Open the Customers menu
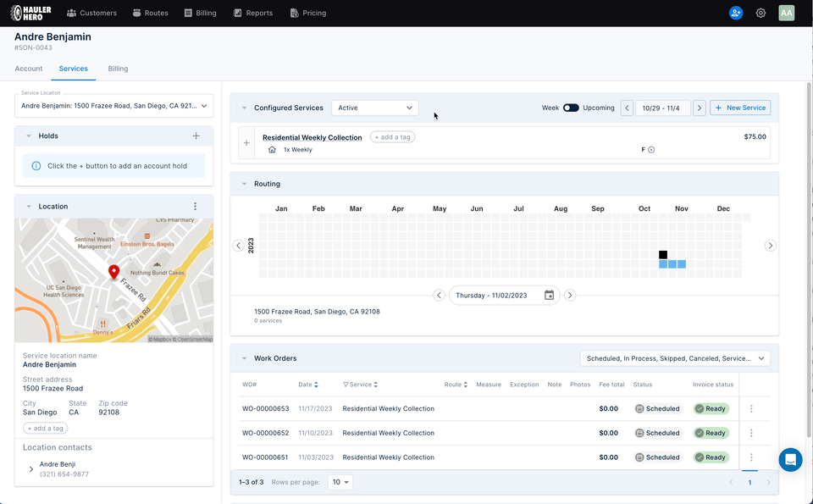Viewport: 813px width, 504px height. point(91,13)
